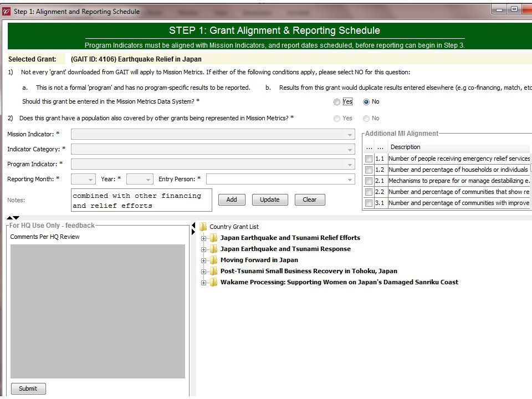532x399 pixels.
Task: Click 'Number and percentage of households or individuals'
Action: (x=458, y=170)
